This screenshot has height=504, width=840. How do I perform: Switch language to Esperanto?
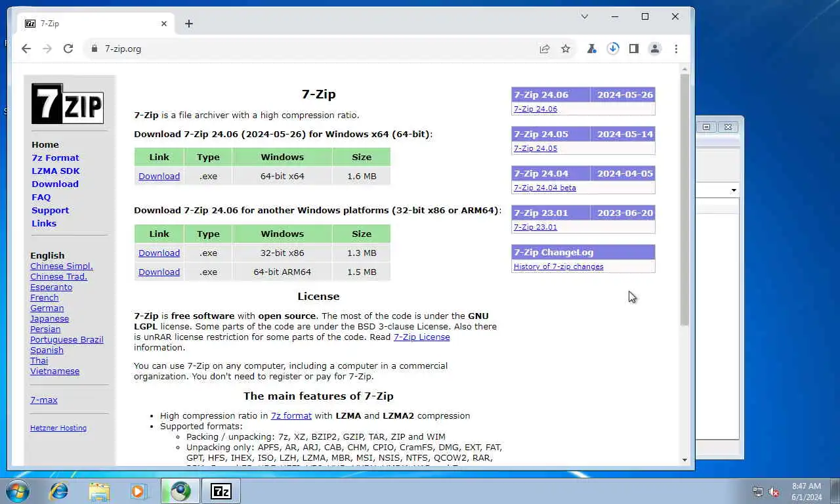51,287
